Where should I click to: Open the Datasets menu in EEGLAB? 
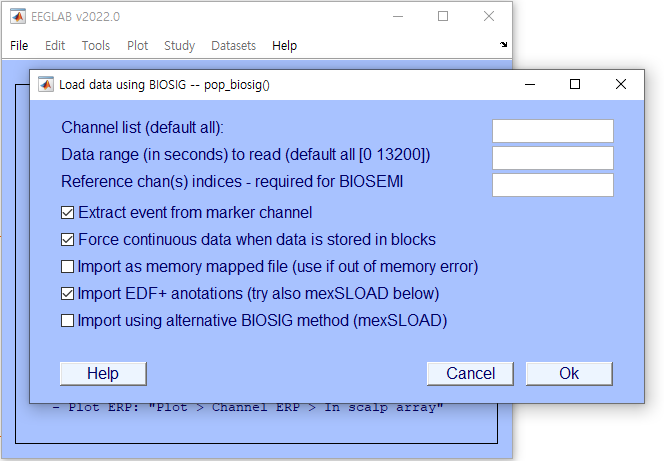pyautogui.click(x=233, y=45)
